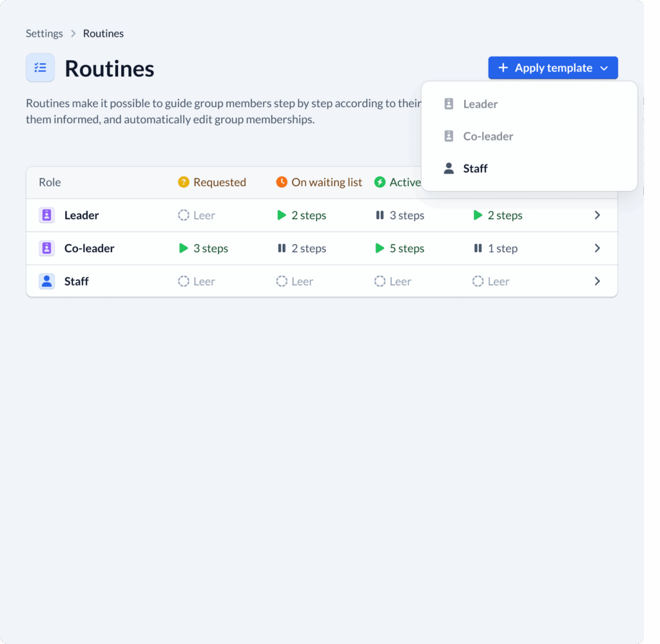Viewport: 660px width, 644px height.
Task: Click the pause icon beside 1 step
Action: pyautogui.click(x=479, y=248)
